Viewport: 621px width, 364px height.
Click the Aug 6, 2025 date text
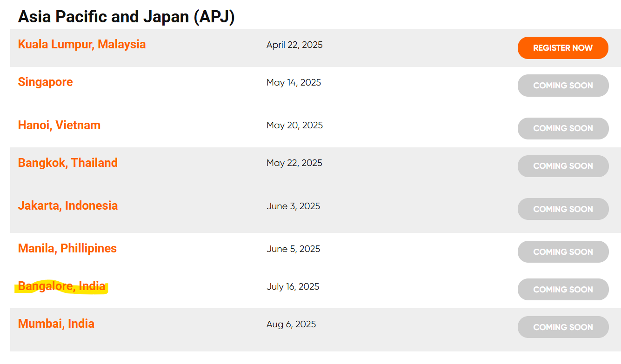point(291,324)
